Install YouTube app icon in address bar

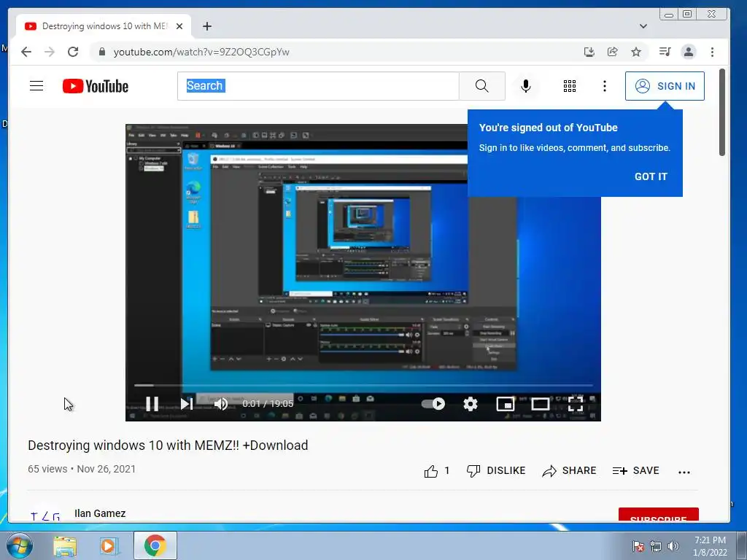[589, 52]
